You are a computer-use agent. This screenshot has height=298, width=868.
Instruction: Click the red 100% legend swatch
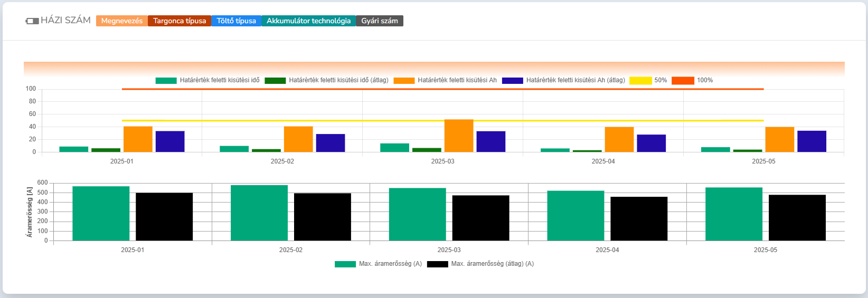point(683,80)
